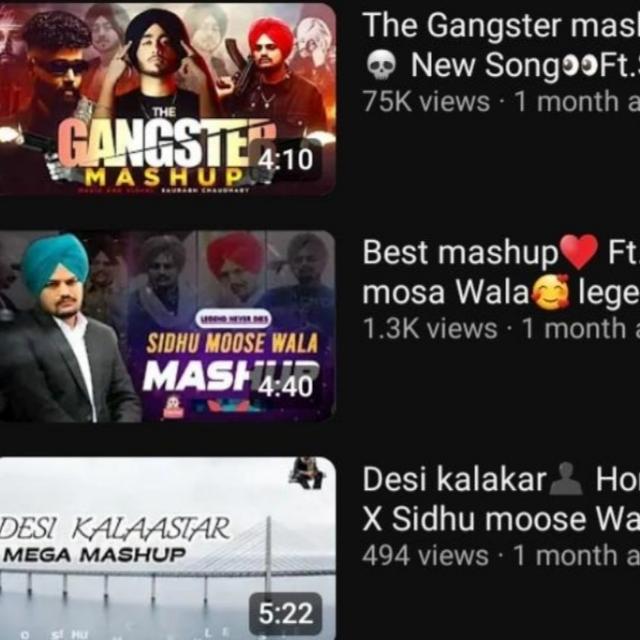
Task: Open 'The Gangster mash' video title
Action: (501, 45)
